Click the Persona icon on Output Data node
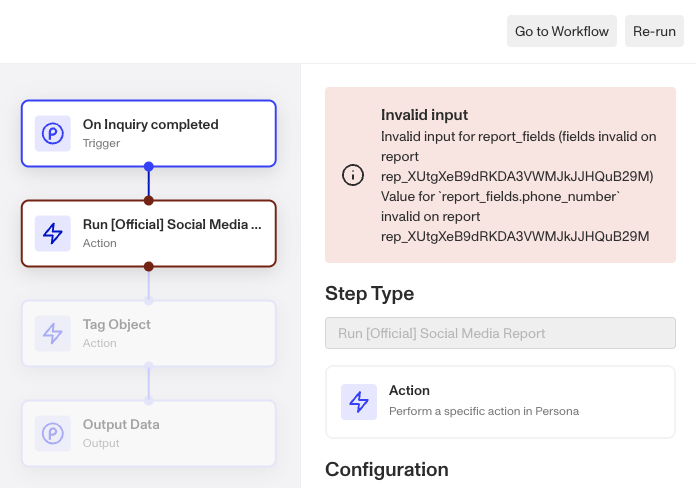The height and width of the screenshot is (488, 696). (x=52, y=433)
